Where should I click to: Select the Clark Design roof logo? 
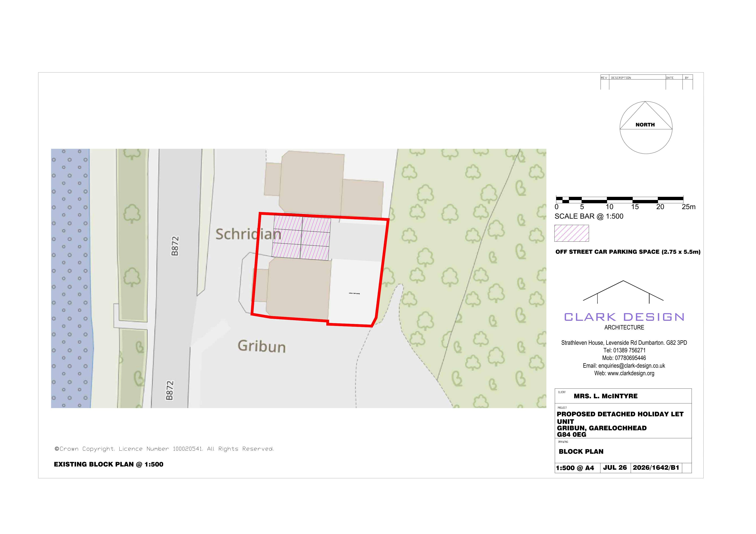[623, 292]
